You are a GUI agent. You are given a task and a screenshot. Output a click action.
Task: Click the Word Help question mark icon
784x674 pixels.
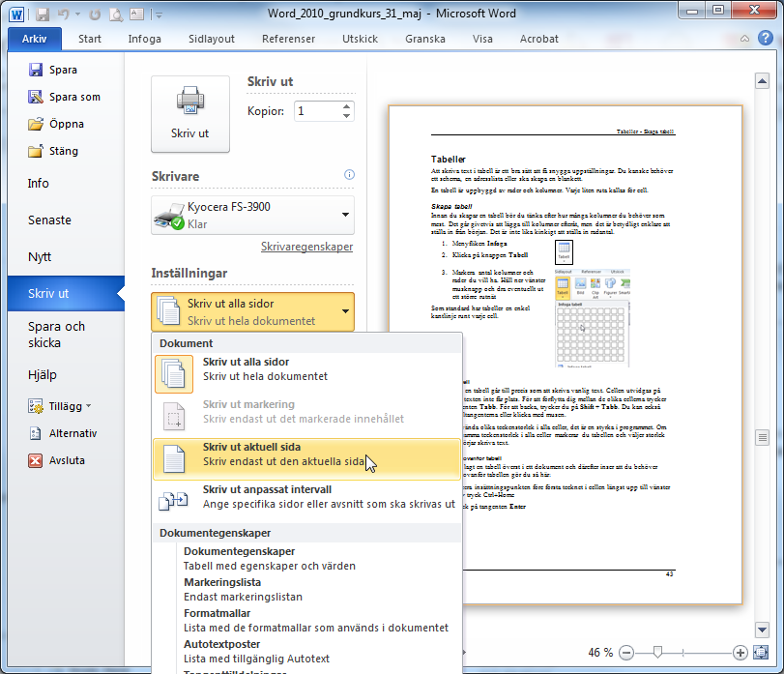(x=765, y=38)
